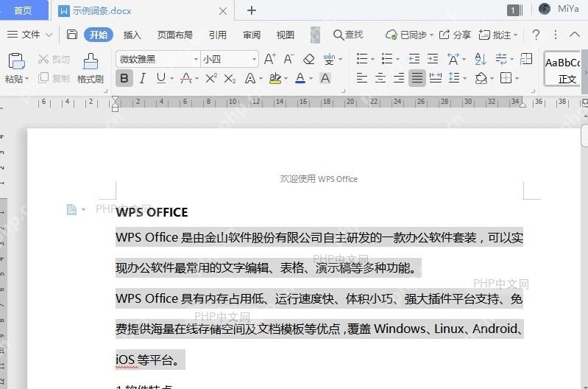Open a new tab with the plus button
Viewport: 588px width, 389px height.
[252, 10]
